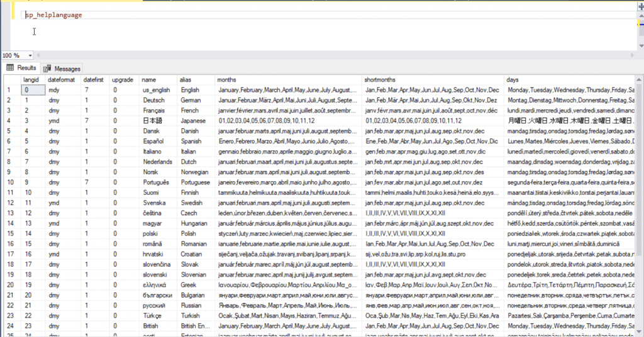Select the Bulgarian alias cell
The width and height of the screenshot is (644, 337).
pyautogui.click(x=196, y=295)
